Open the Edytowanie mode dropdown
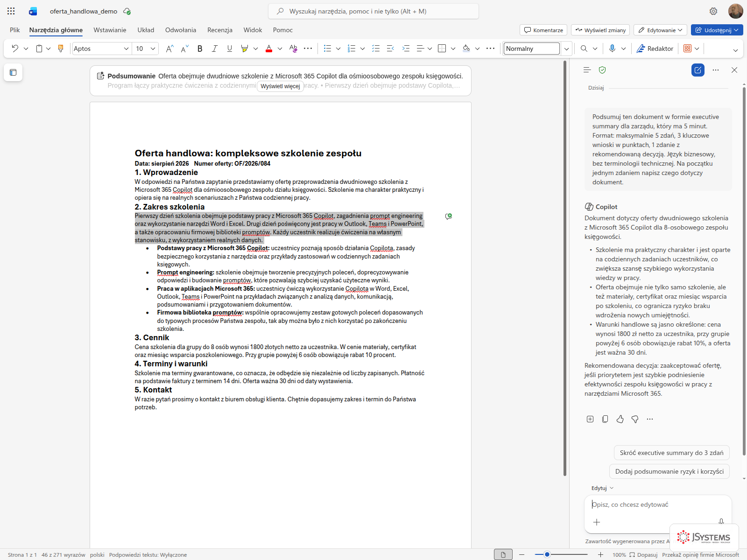Image resolution: width=747 pixels, height=560 pixels. tap(660, 30)
